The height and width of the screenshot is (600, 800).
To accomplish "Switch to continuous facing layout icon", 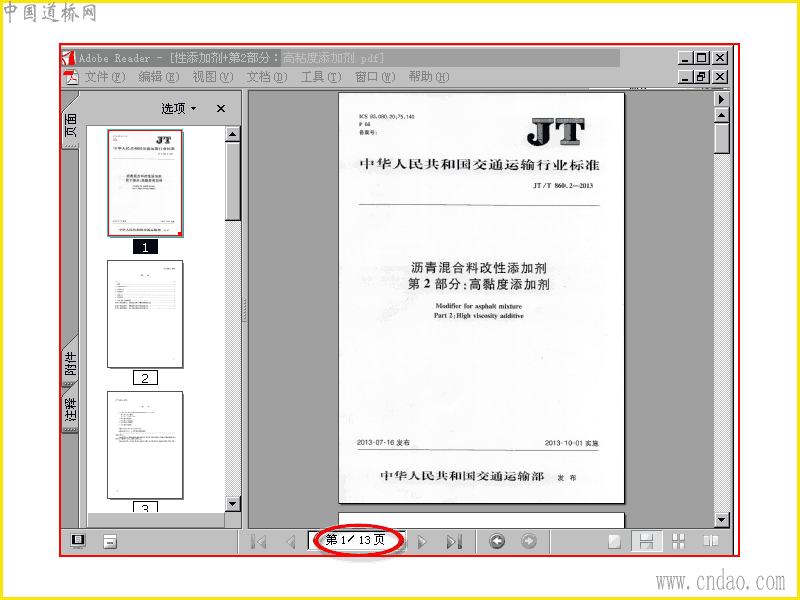I will [679, 541].
